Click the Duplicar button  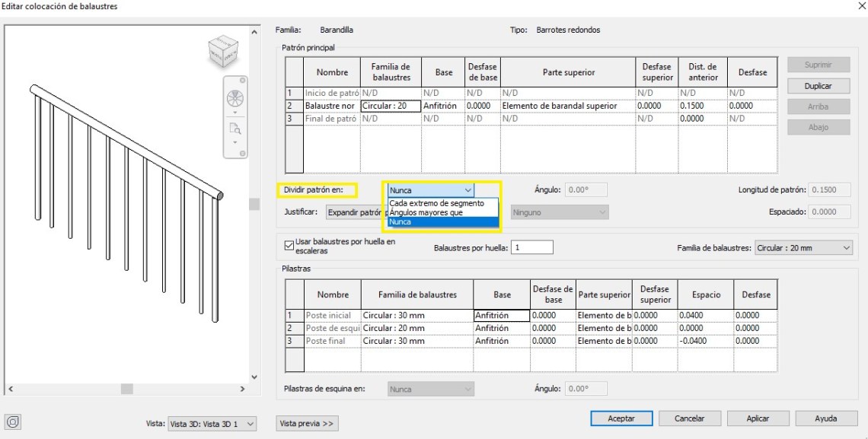[x=817, y=86]
